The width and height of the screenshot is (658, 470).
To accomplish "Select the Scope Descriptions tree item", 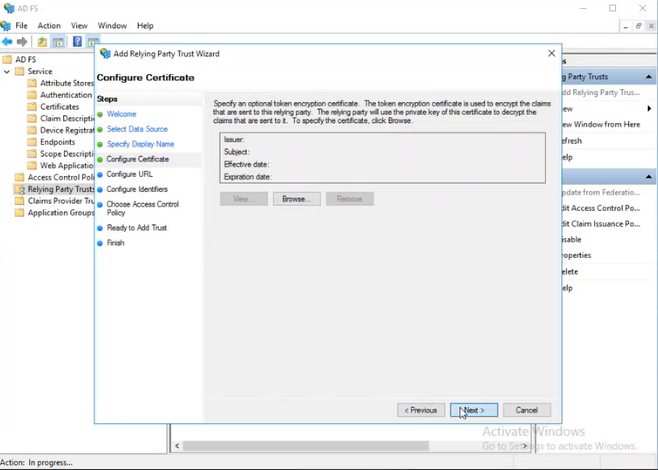I will pos(67,154).
